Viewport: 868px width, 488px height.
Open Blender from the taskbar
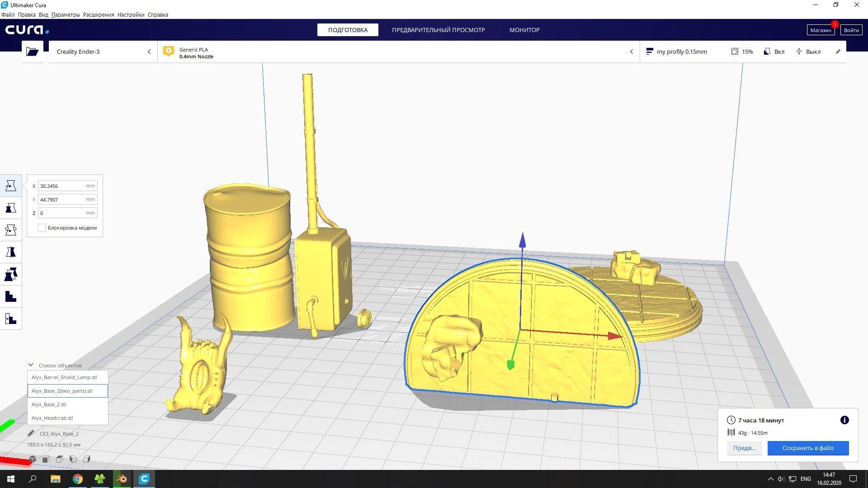[x=122, y=479]
